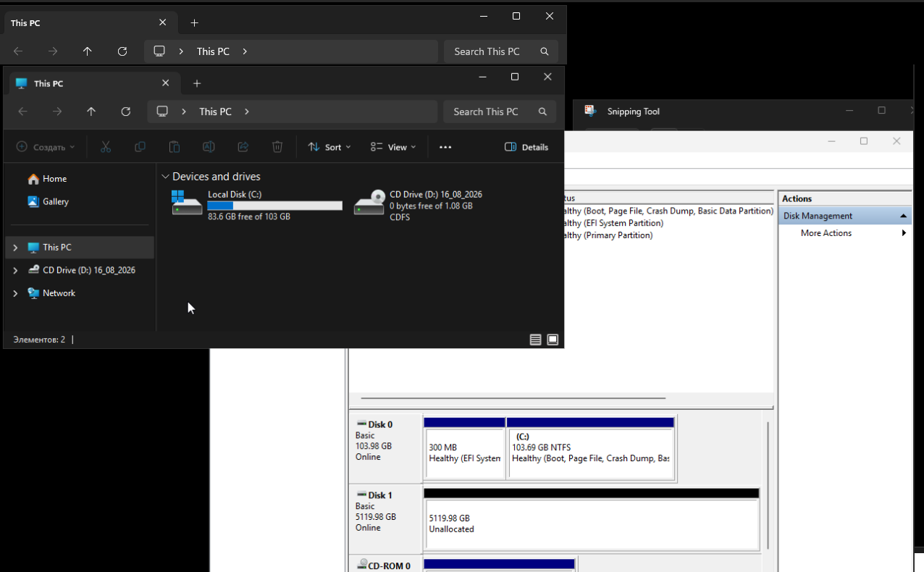
Task: Click '83.6 GB free of 103 GB' text
Action: tap(249, 216)
